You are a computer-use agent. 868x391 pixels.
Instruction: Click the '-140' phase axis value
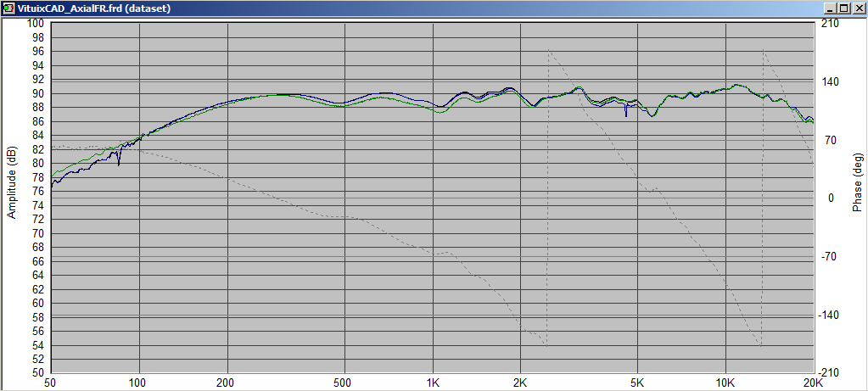pos(829,315)
